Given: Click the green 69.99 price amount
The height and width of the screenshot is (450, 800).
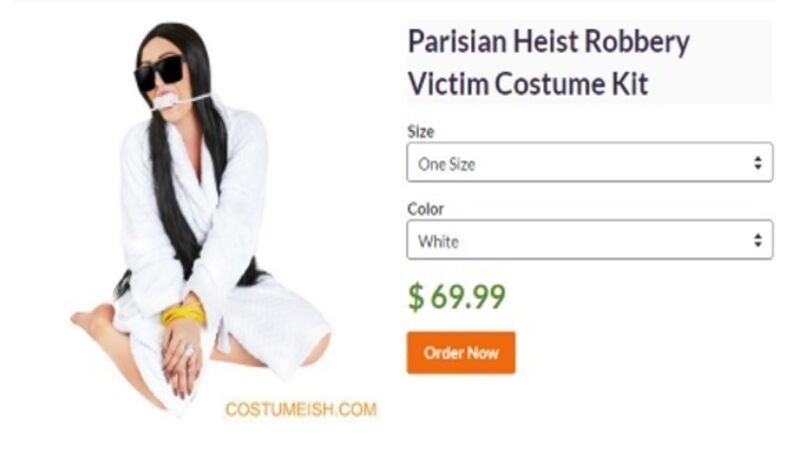Looking at the screenshot, I should pyautogui.click(x=468, y=296).
